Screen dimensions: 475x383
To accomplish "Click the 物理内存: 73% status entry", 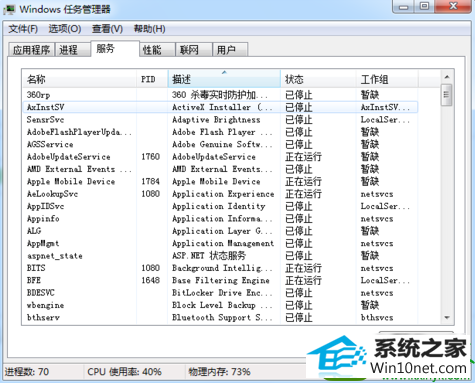I will [219, 371].
